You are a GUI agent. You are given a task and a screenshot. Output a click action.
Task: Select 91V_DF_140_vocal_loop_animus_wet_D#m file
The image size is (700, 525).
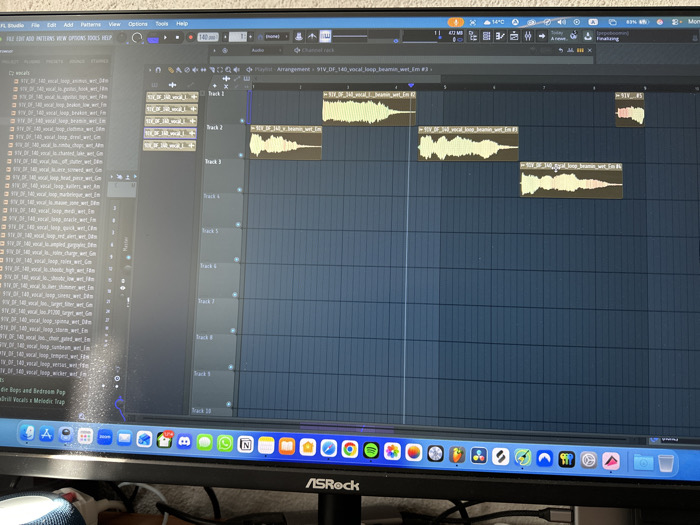point(61,81)
